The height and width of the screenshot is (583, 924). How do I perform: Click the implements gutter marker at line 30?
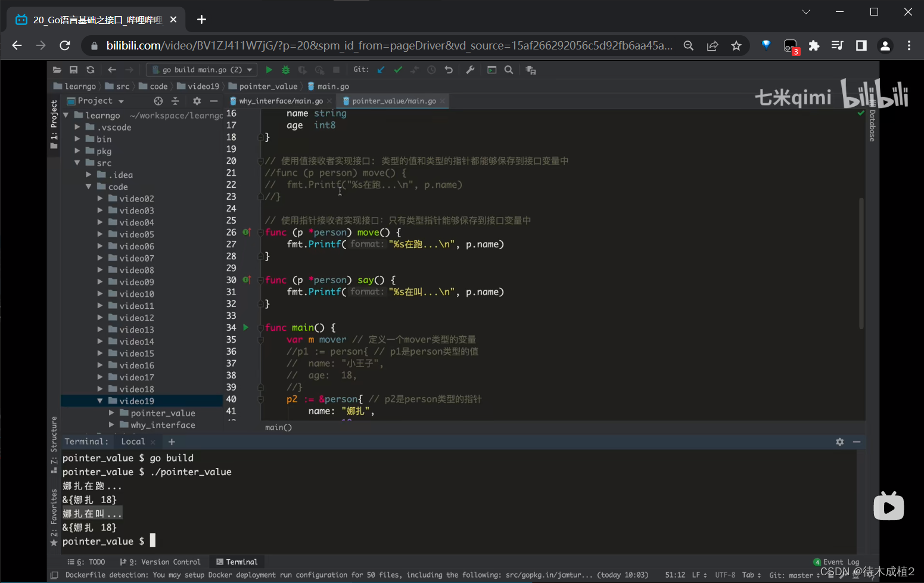click(x=247, y=280)
